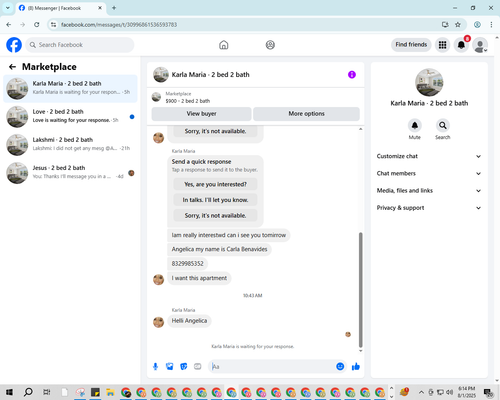Open Love - 2 bed 2 bath conversation

point(70,117)
